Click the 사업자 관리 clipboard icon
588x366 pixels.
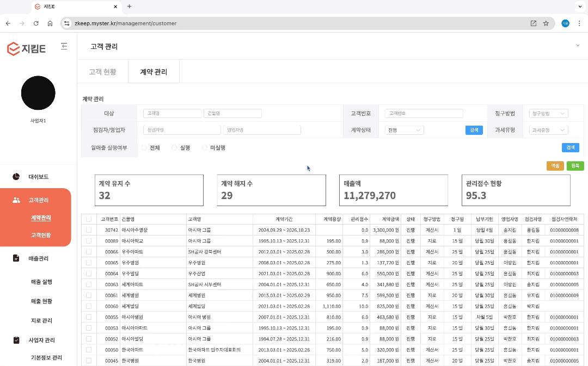(x=16, y=340)
